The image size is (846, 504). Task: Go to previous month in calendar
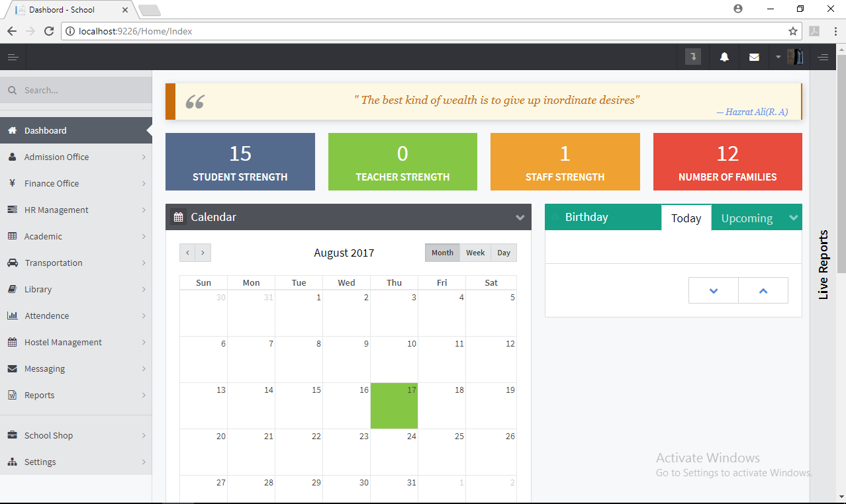(187, 253)
